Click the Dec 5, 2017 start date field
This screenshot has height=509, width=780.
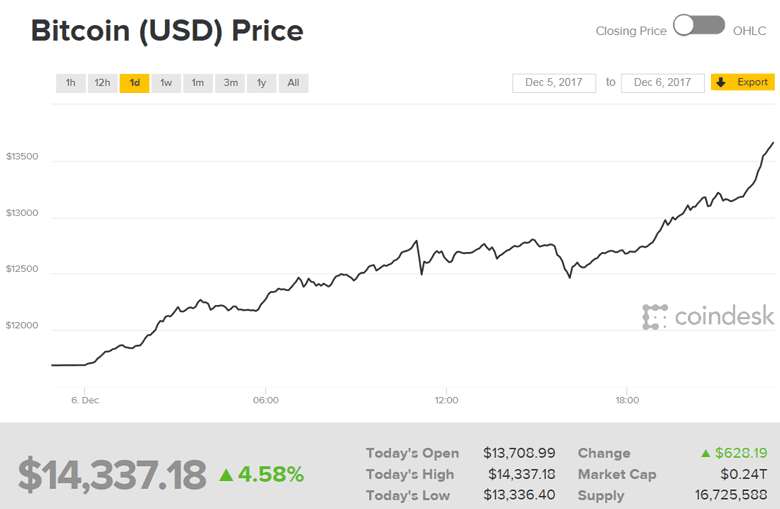click(x=553, y=83)
